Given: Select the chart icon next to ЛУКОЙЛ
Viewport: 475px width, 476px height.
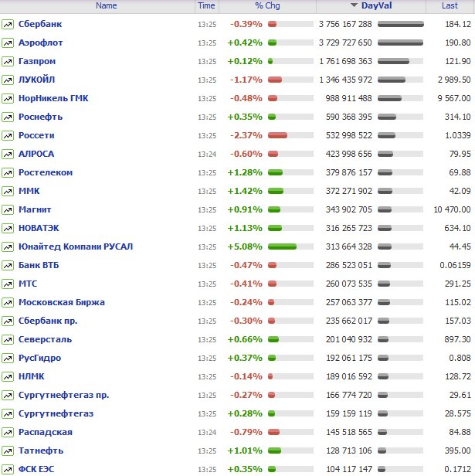Looking at the screenshot, I should [8, 80].
